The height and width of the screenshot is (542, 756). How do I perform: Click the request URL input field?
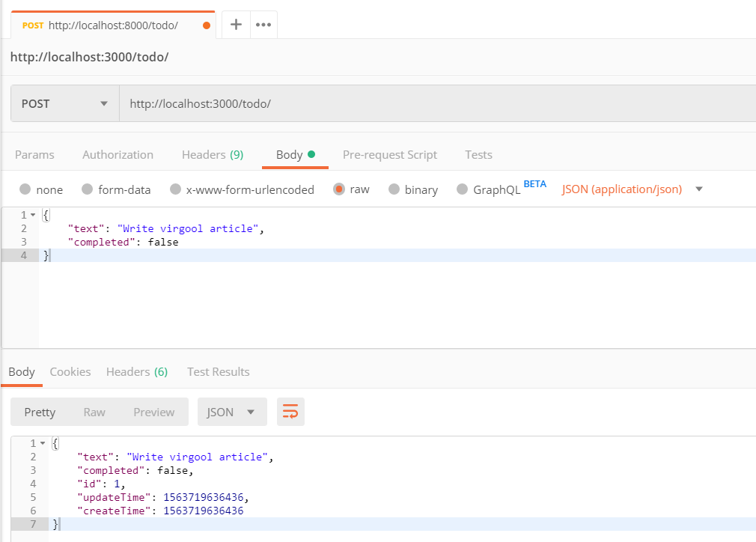[x=438, y=103]
